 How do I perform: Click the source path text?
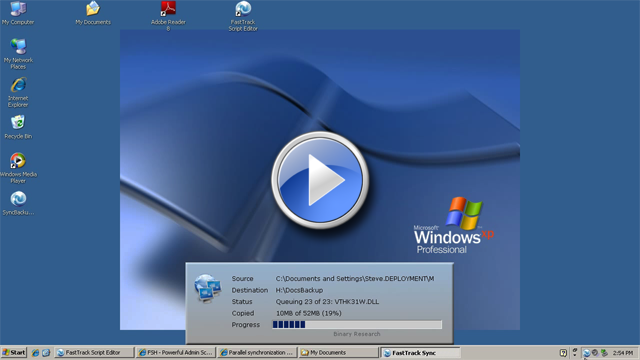[x=355, y=278]
